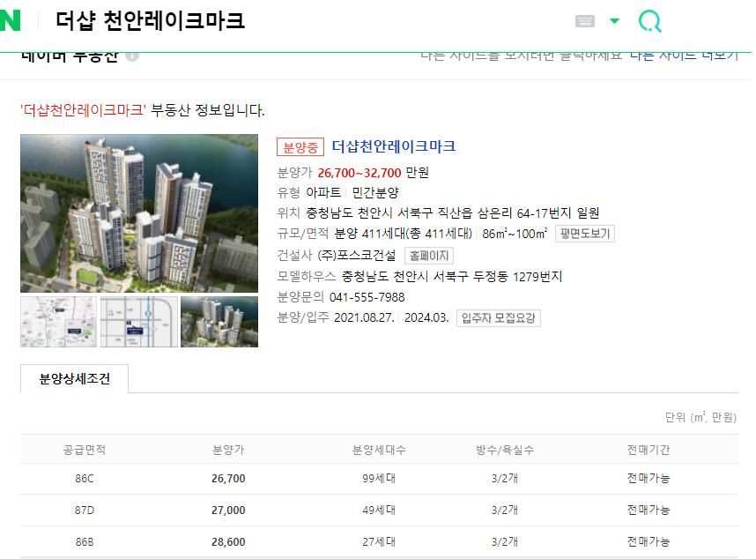
Task: Click the 27세대 units cell
Action: (379, 542)
